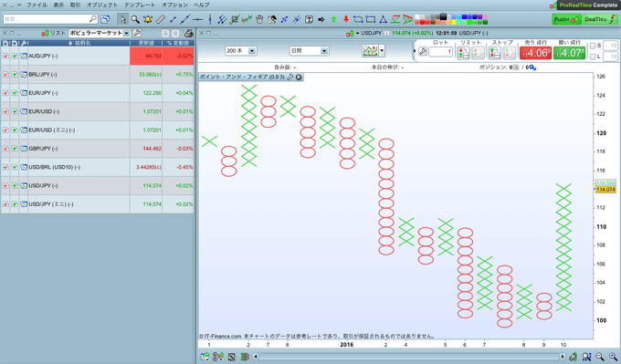621x364 pixels.
Task: Select the red down arrow drawing tool
Action: pos(346,19)
